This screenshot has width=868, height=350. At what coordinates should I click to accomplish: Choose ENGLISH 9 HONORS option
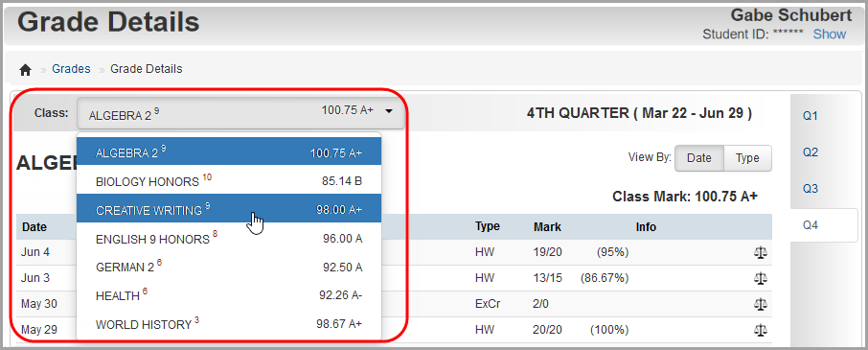[229, 239]
